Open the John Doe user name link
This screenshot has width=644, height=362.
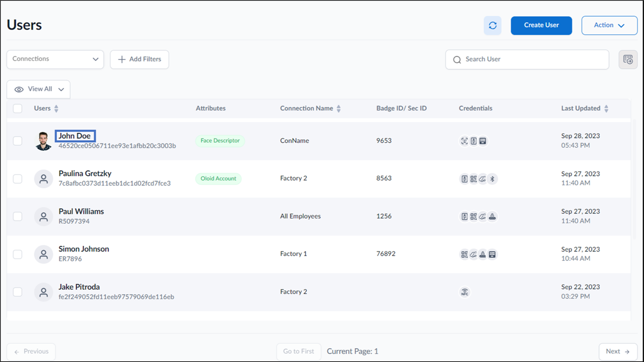pos(75,136)
